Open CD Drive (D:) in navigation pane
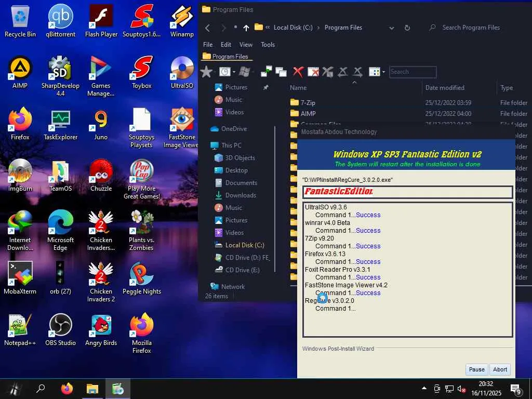Screen dimensions: 532x399 click(242, 258)
